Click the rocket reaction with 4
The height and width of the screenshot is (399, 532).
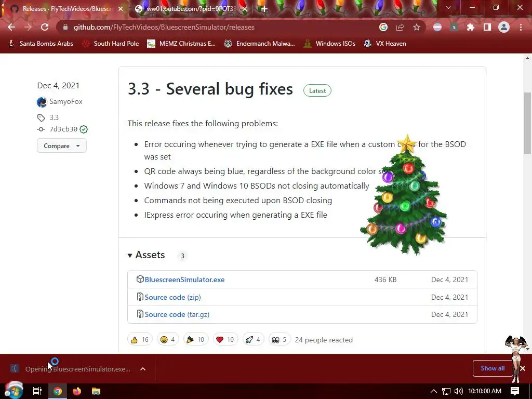pos(253,340)
